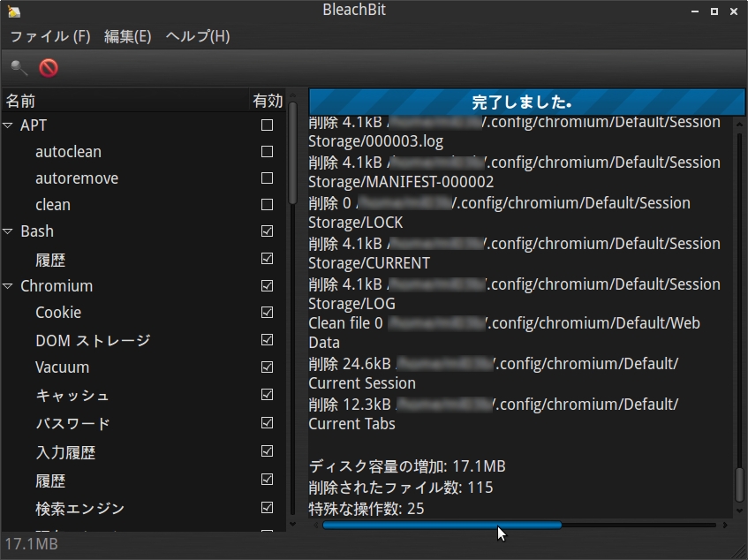Screen dimensions: 748x560
Task: Click the magnifier preview toolbar icon
Action: pos(19,68)
